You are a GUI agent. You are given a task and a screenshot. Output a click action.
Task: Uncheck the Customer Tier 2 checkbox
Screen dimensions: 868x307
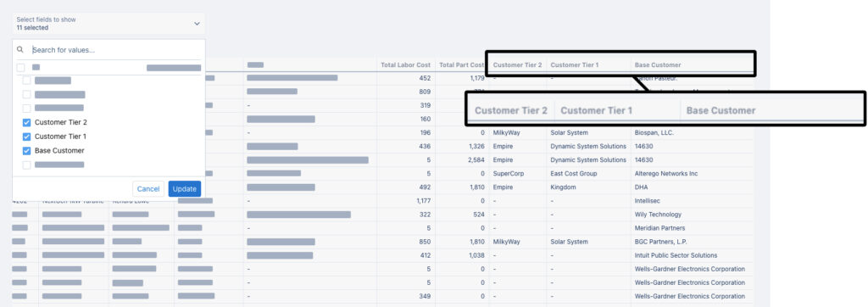26,122
